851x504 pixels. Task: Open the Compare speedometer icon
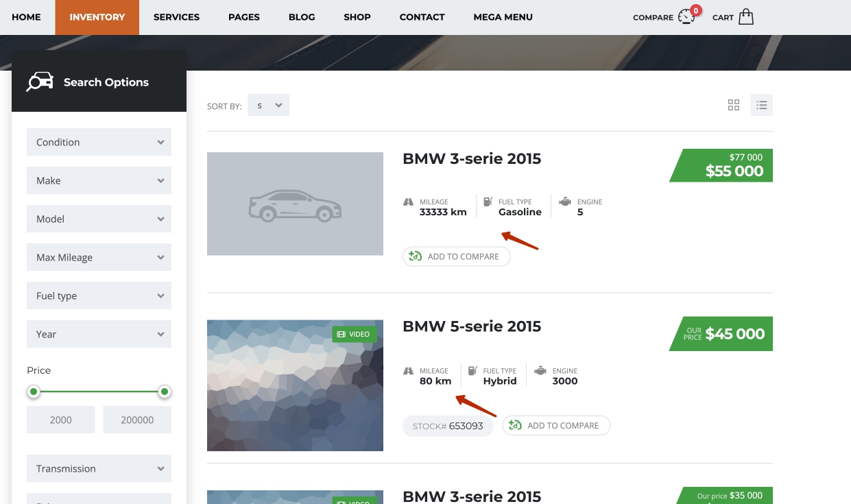[x=686, y=16]
